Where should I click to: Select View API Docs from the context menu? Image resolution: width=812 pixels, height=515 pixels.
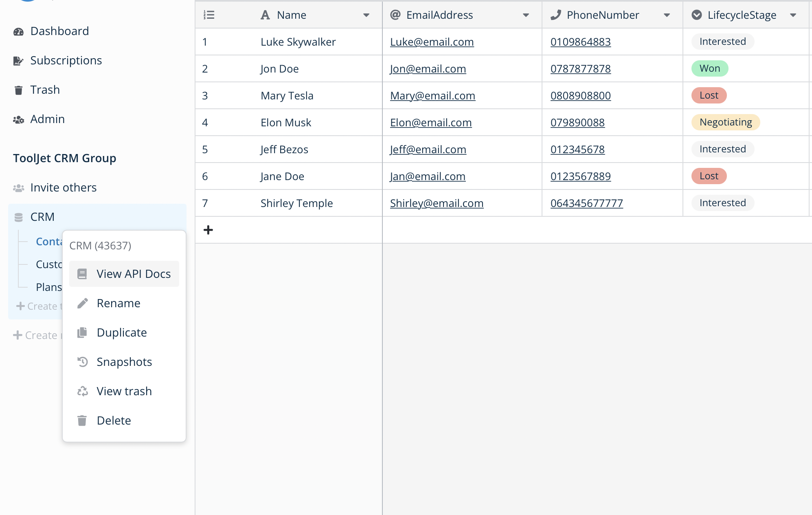click(134, 274)
